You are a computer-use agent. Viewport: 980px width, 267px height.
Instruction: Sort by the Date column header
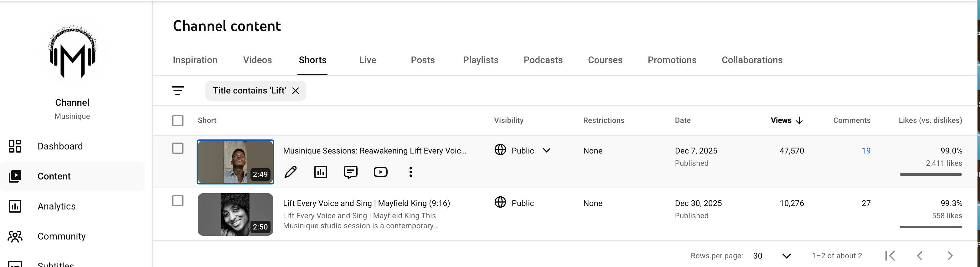pyautogui.click(x=683, y=120)
